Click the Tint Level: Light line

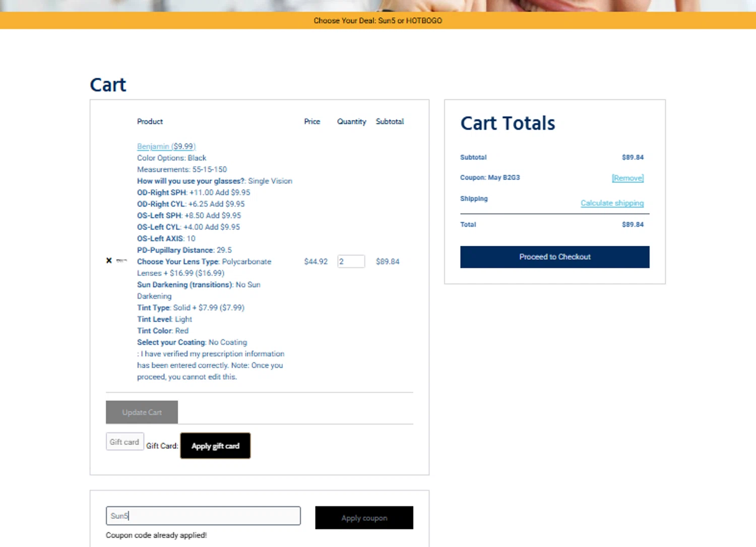(164, 319)
